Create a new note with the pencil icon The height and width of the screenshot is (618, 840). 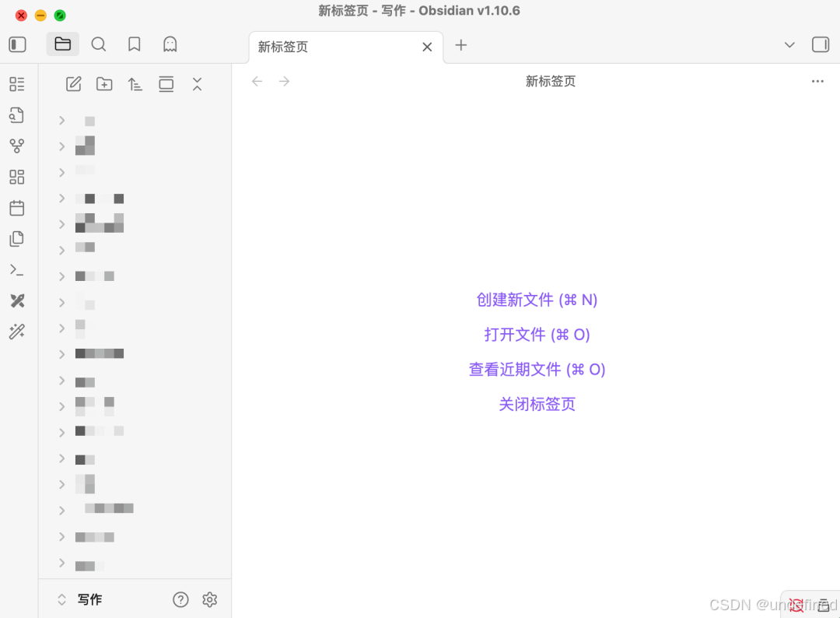(73, 84)
